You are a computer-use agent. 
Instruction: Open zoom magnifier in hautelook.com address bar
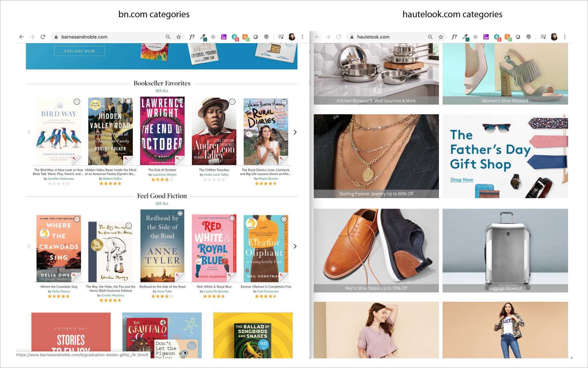(x=430, y=37)
